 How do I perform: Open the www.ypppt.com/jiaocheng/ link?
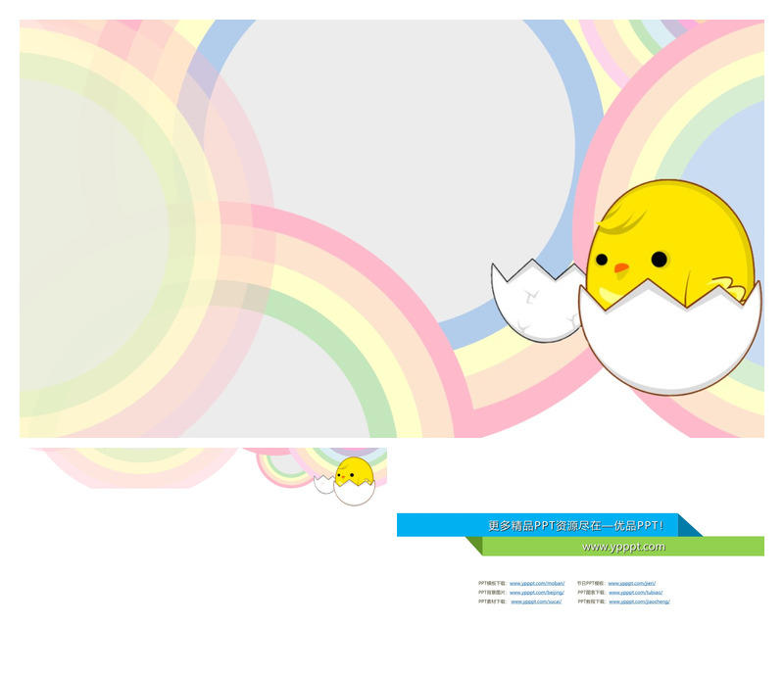pos(640,601)
